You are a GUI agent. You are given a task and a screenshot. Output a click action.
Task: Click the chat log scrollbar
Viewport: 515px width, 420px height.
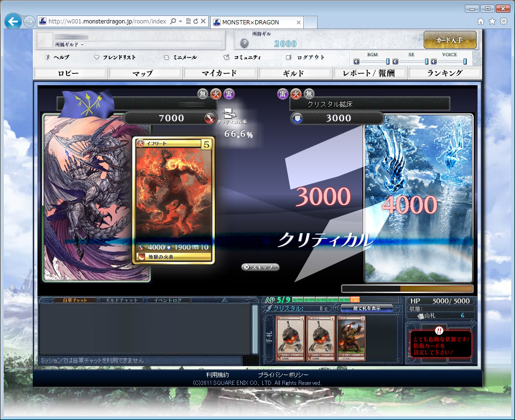pos(255,329)
